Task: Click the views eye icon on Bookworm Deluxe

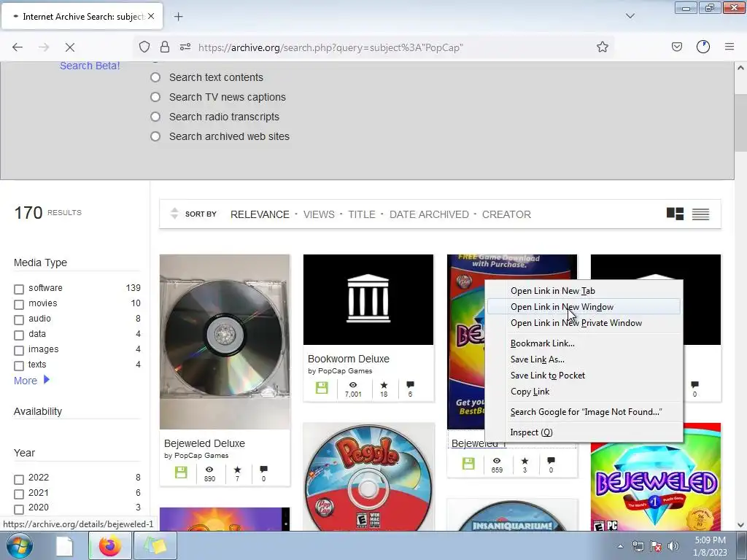Action: tap(353, 385)
